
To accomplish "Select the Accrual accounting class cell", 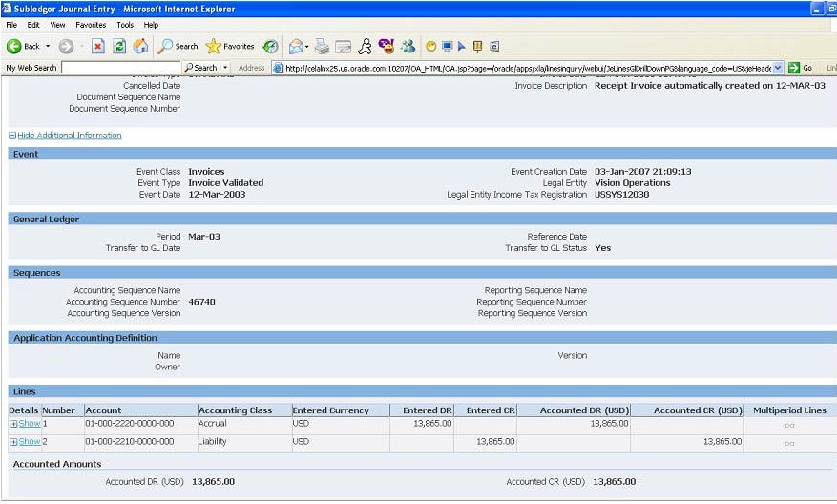I will tap(213, 424).
